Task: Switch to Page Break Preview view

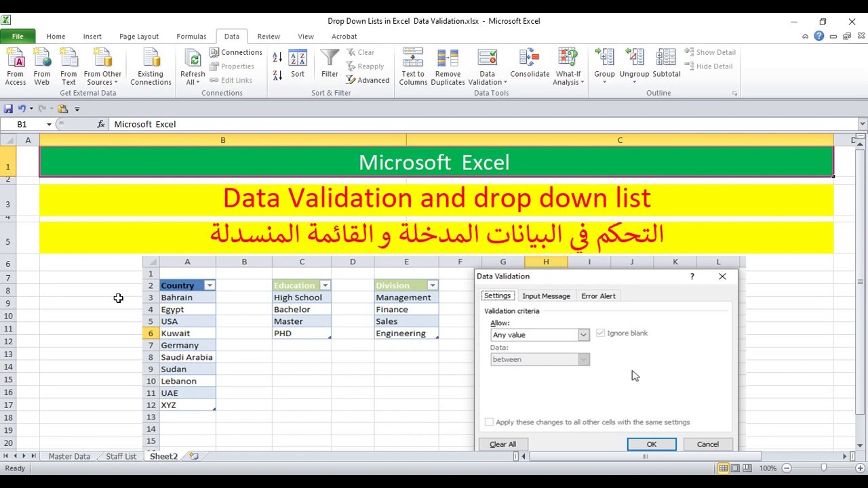Action: tap(748, 468)
